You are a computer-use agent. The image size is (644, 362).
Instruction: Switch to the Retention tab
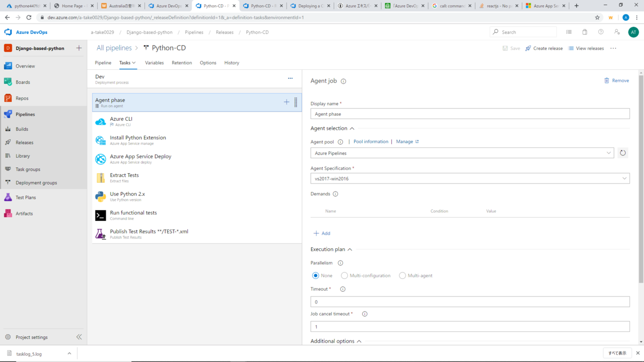point(182,63)
